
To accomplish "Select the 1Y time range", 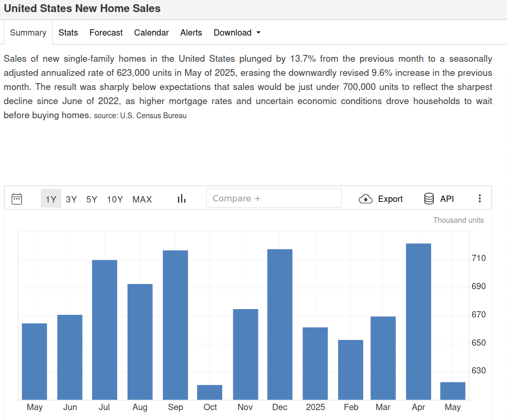I will coord(51,199).
